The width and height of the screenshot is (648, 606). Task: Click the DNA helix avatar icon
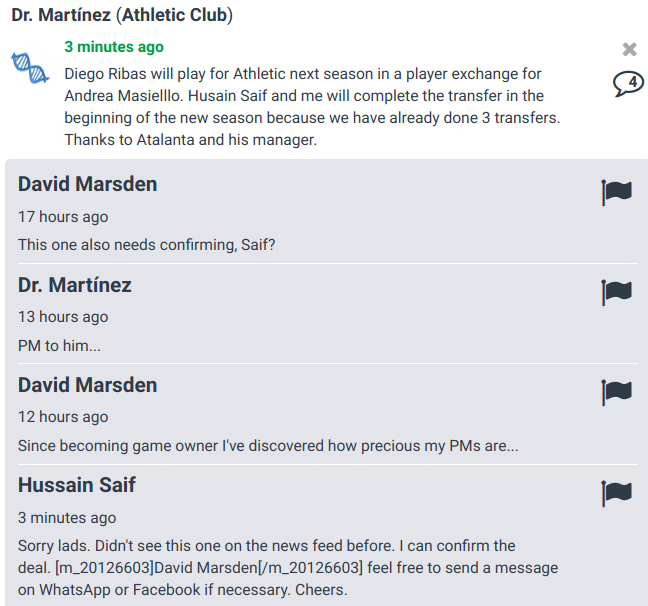tap(30, 69)
